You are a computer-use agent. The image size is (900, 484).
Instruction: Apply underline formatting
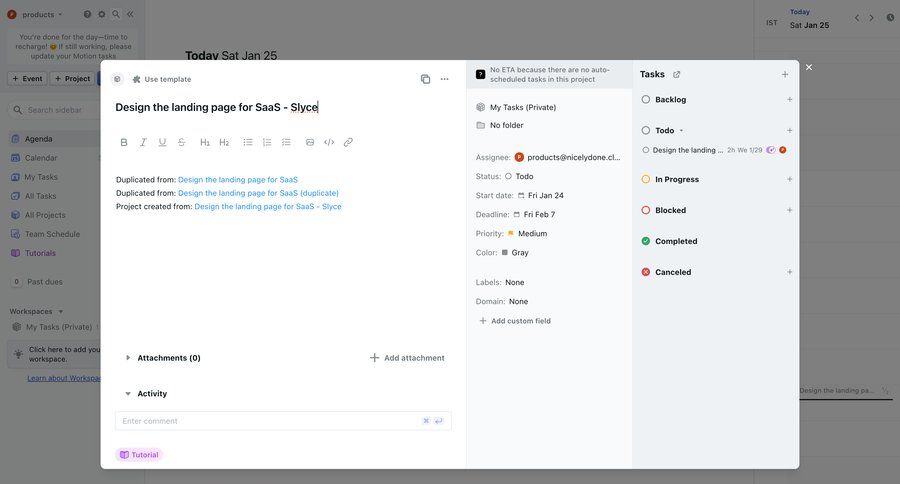pyautogui.click(x=162, y=142)
